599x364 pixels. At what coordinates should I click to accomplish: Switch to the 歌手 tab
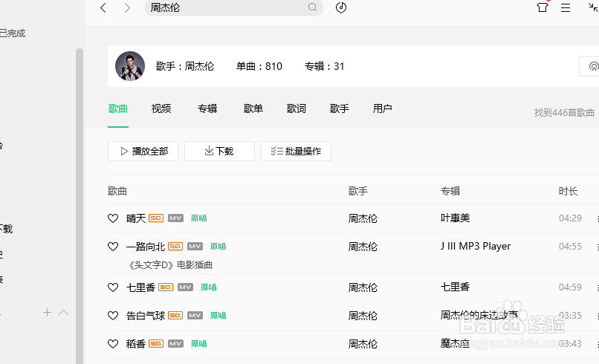pos(340,108)
